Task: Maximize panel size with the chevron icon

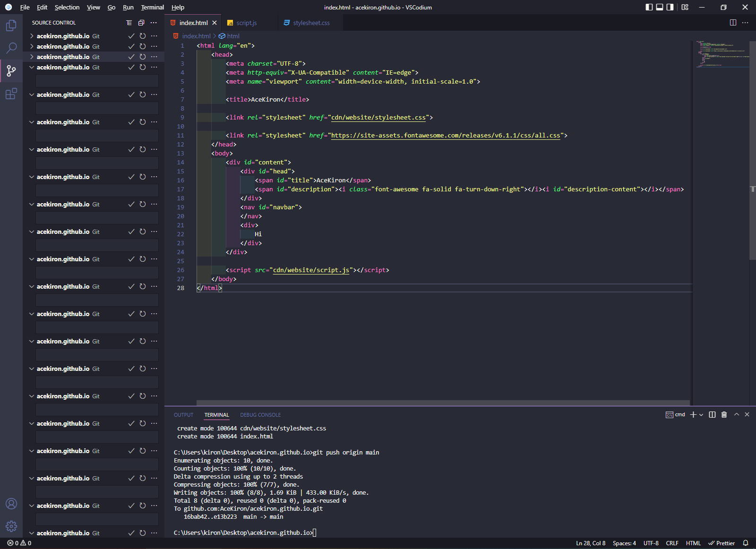Action: tap(736, 414)
